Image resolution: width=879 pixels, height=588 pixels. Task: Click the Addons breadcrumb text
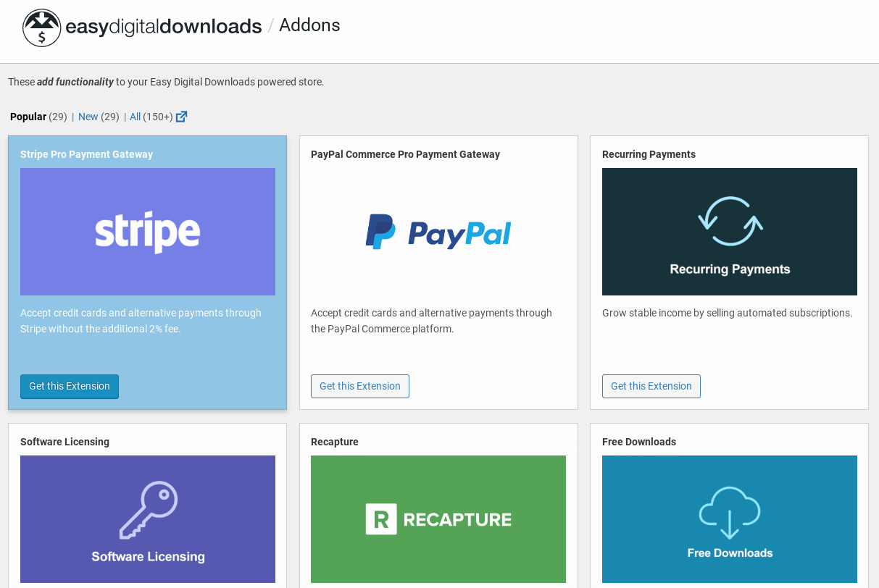coord(309,25)
